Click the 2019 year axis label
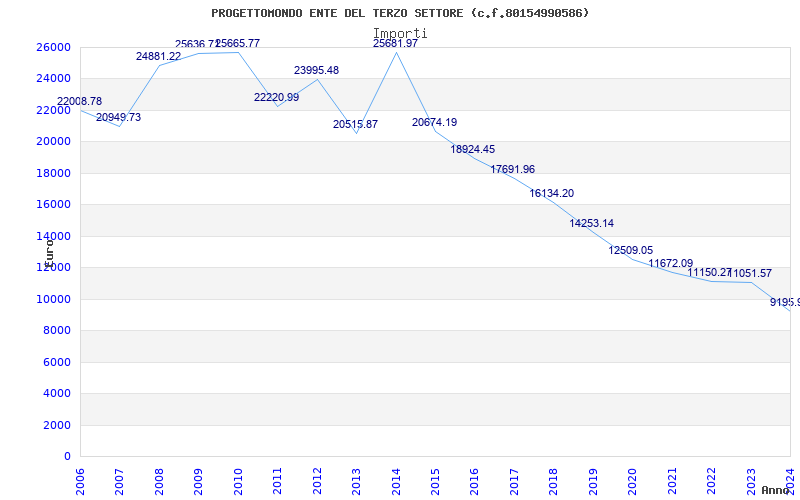Viewport: 800px width, 500px height. pos(593,481)
